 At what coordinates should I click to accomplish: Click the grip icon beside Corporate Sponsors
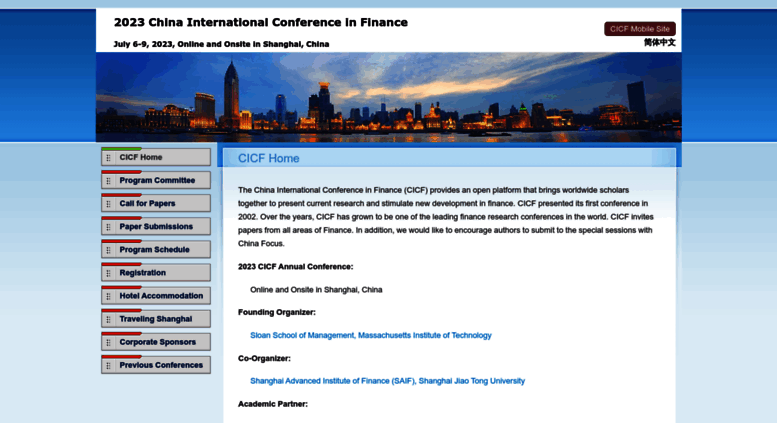coord(109,343)
